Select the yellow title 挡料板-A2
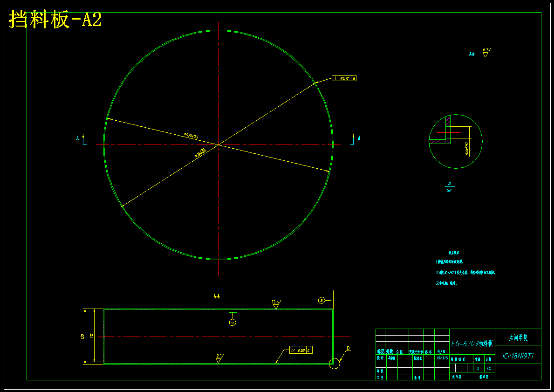 point(55,19)
